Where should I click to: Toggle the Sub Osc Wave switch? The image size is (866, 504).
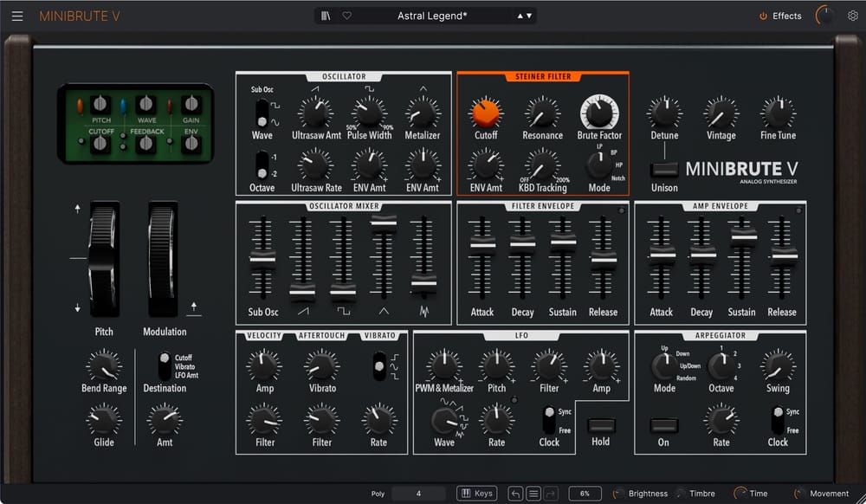tap(262, 113)
